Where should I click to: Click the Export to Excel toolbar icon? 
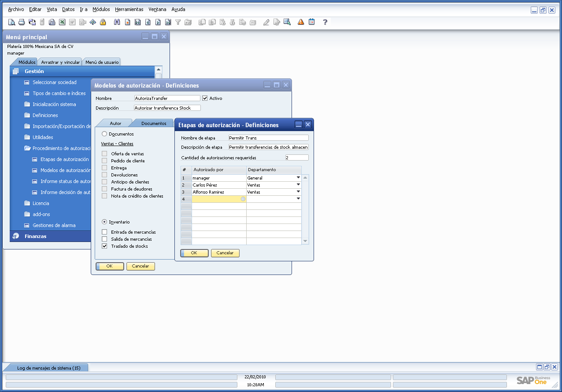pos(62,22)
